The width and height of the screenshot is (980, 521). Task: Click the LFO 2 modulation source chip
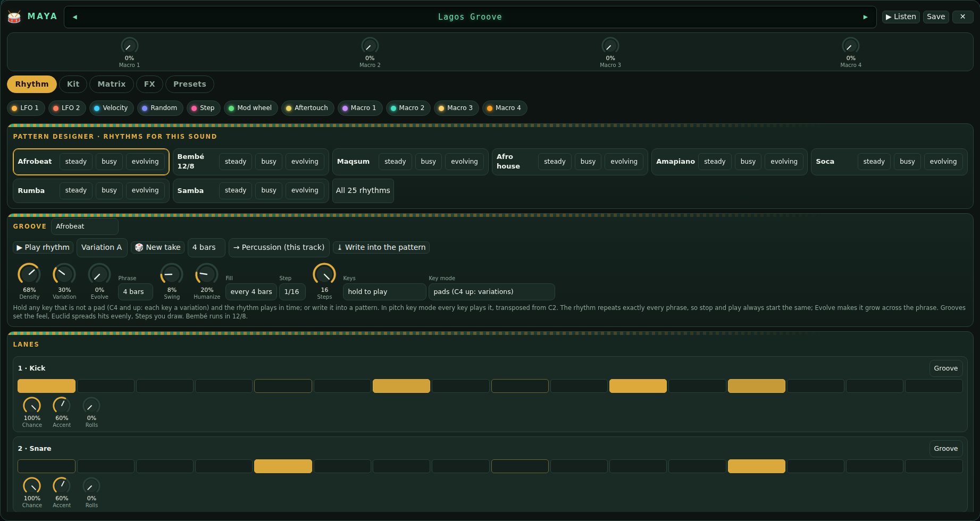click(67, 108)
